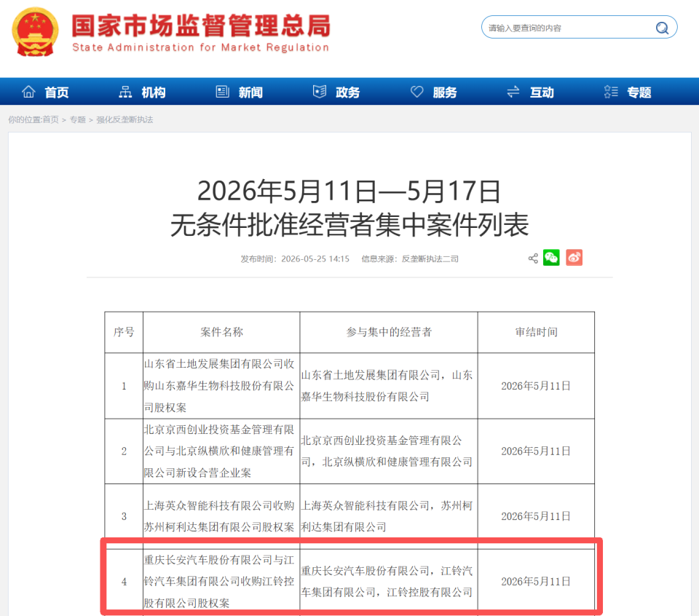699x616 pixels.
Task: Open the 机构 navigation menu item
Action: point(154,92)
